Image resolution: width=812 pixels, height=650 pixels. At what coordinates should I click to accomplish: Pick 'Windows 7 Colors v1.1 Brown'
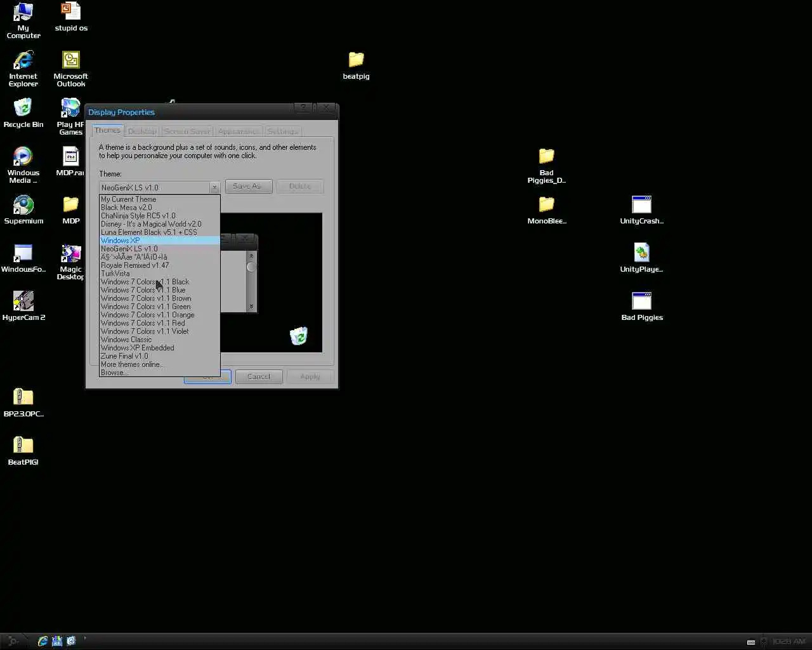pos(160,298)
